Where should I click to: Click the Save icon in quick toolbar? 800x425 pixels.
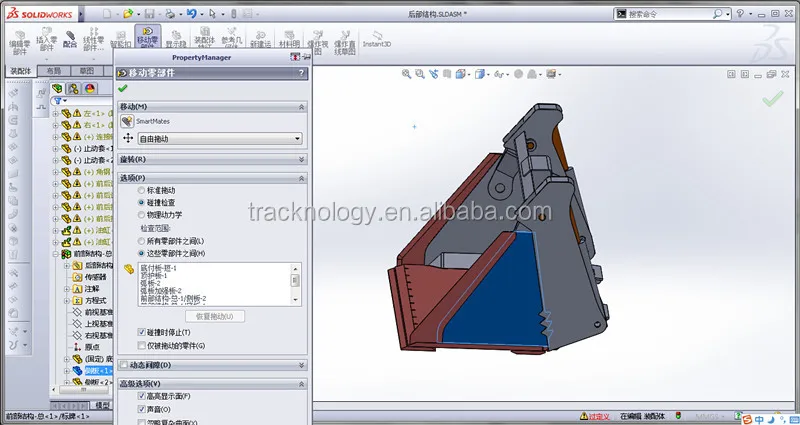coord(149,14)
